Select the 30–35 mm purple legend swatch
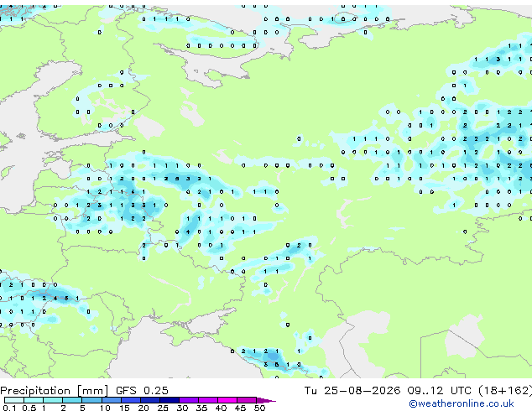The width and height of the screenshot is (532, 411). coord(189,400)
